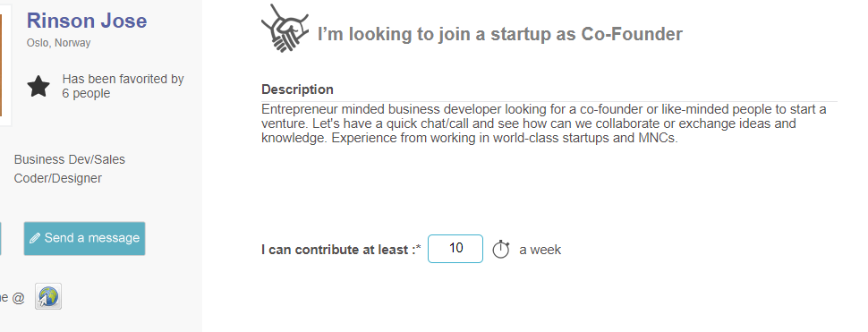Click the cut-off teal button left of Send a message
This screenshot has height=332, width=868.
tap(1, 239)
